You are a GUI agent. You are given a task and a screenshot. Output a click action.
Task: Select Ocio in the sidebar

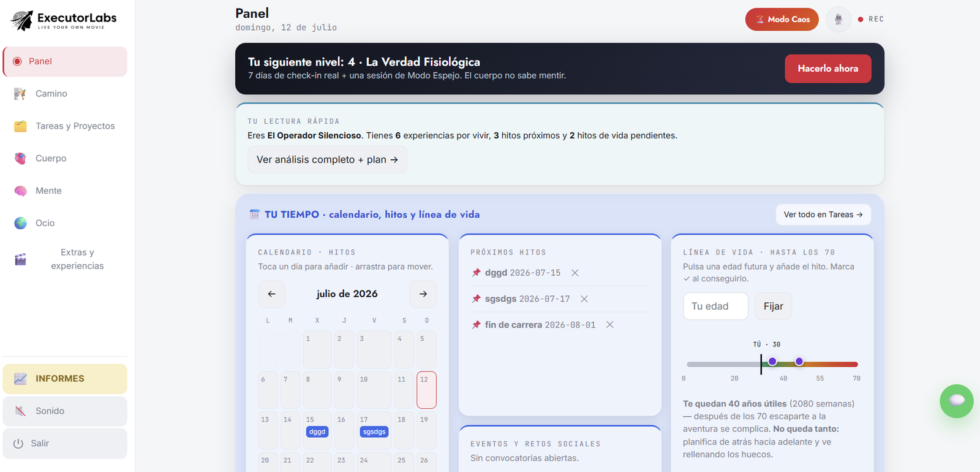pos(65,223)
